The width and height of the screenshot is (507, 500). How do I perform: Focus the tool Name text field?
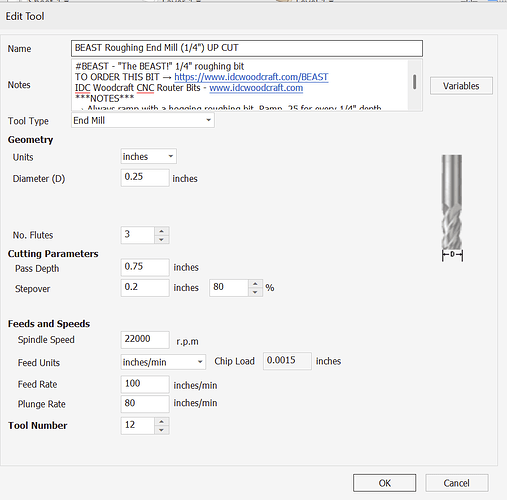point(247,48)
